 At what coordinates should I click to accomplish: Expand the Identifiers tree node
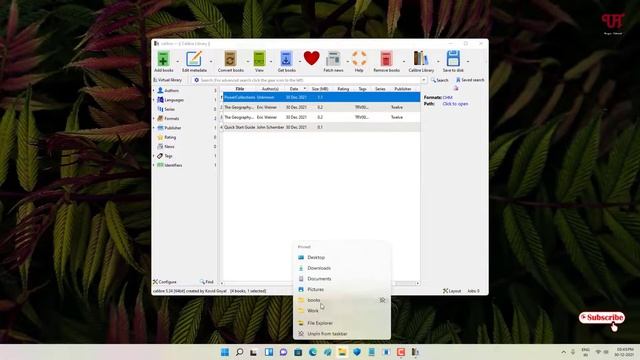[x=154, y=165]
